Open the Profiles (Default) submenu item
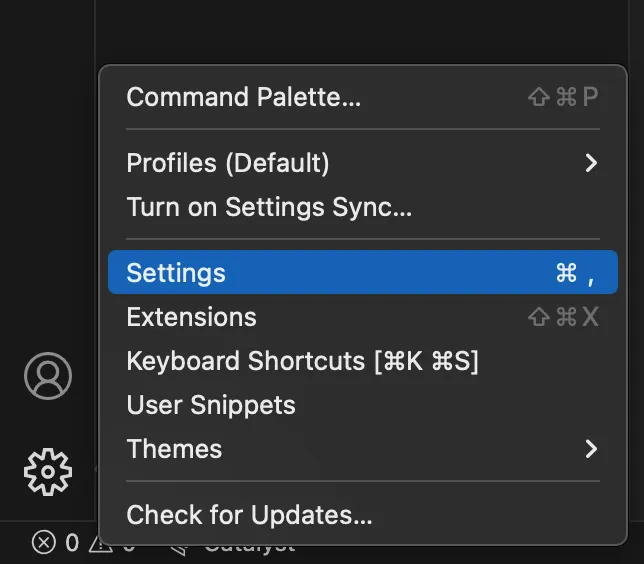The image size is (644, 564). click(363, 163)
